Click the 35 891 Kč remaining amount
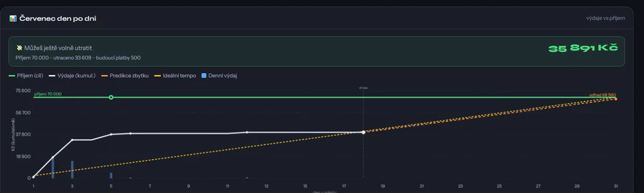This screenshot has width=644, height=193. [583, 48]
